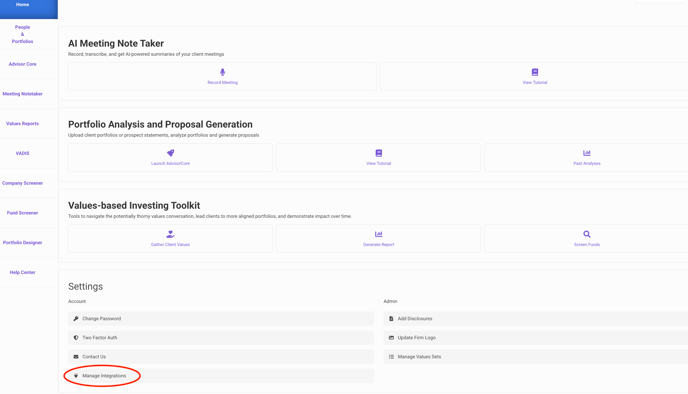The image size is (688, 394).
Task: Open Two Factor Auth setting
Action: 221,337
